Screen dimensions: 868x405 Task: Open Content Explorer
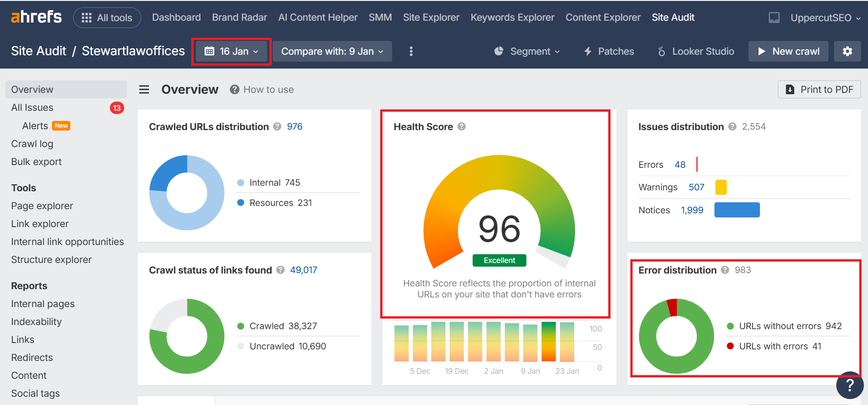click(603, 17)
